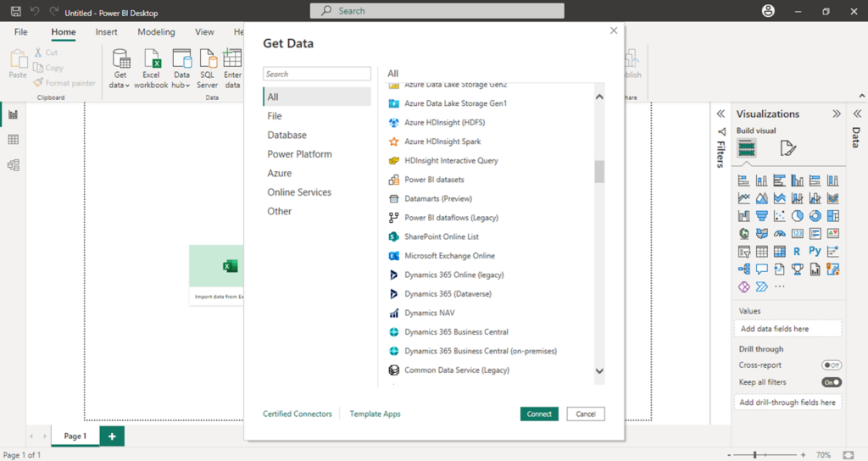Viewport: 868px width, 461px height.
Task: Add the Power Automate visual
Action: (762, 286)
